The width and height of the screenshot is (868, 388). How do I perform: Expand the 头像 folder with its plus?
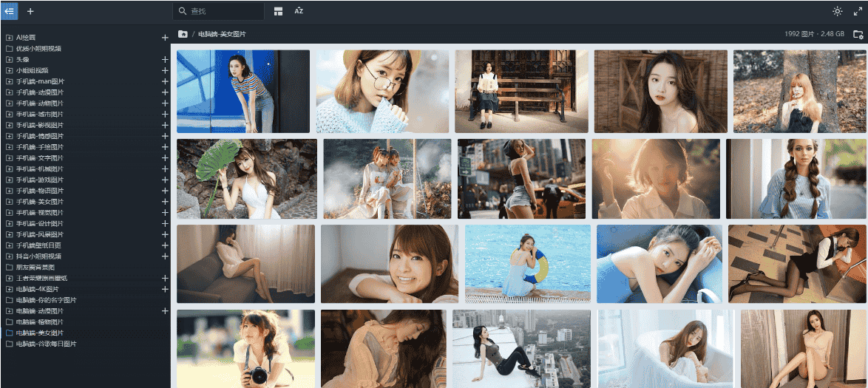[165, 60]
